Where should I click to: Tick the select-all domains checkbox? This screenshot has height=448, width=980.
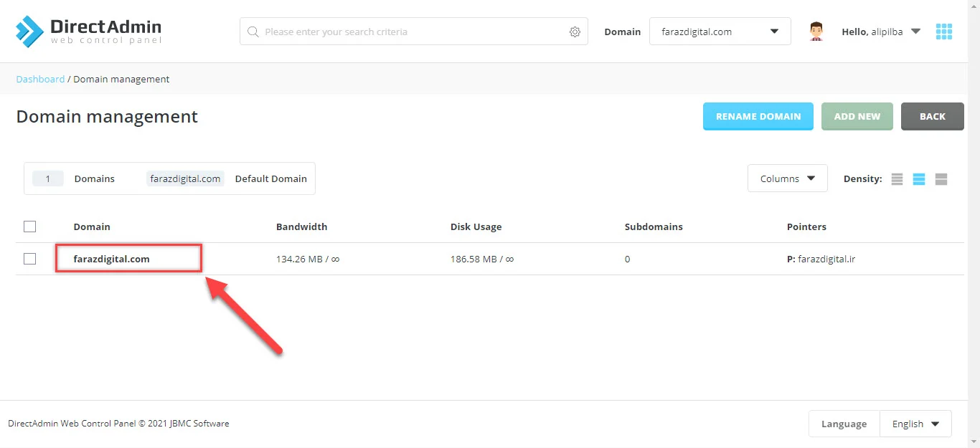pos(29,227)
